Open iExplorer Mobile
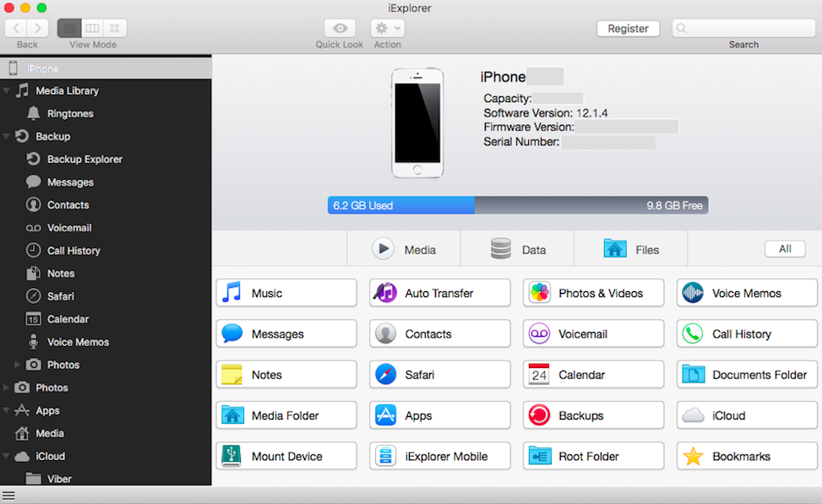The width and height of the screenshot is (822, 504). point(440,457)
